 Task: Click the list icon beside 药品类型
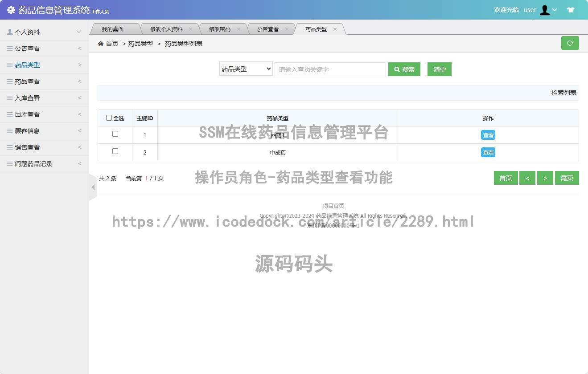click(x=10, y=65)
